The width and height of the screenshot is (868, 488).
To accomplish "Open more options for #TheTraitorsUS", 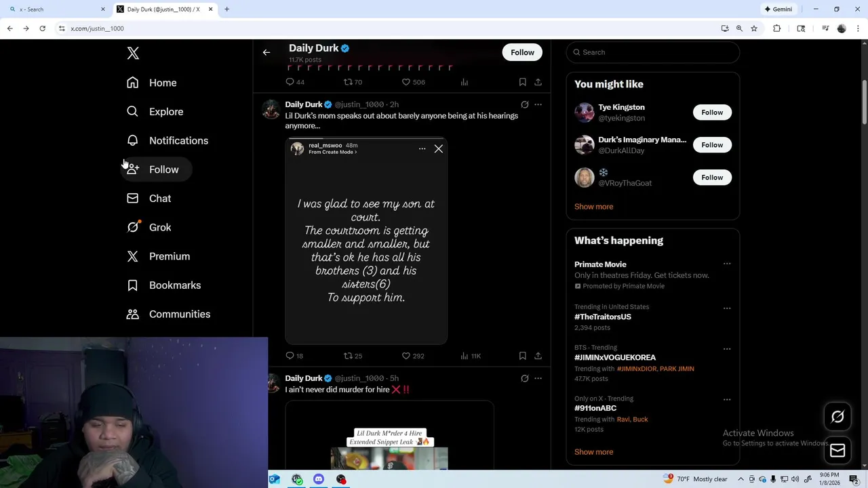I will (x=727, y=308).
